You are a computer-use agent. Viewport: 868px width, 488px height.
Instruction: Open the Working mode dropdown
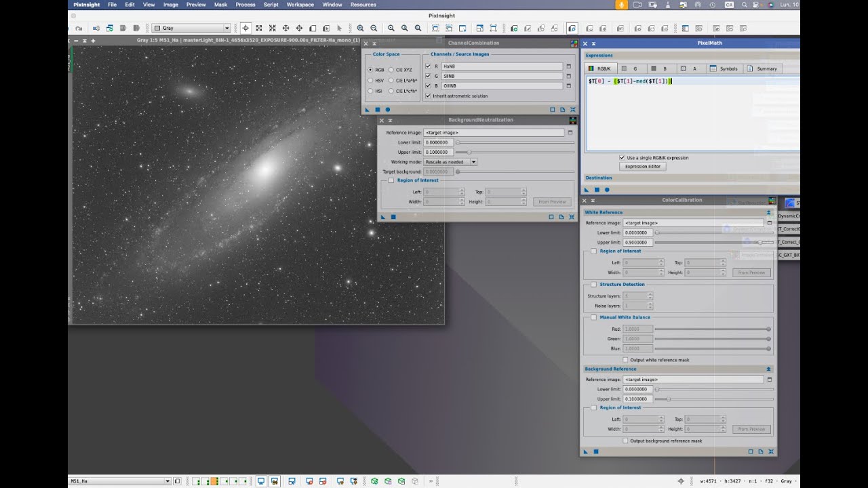click(450, 162)
